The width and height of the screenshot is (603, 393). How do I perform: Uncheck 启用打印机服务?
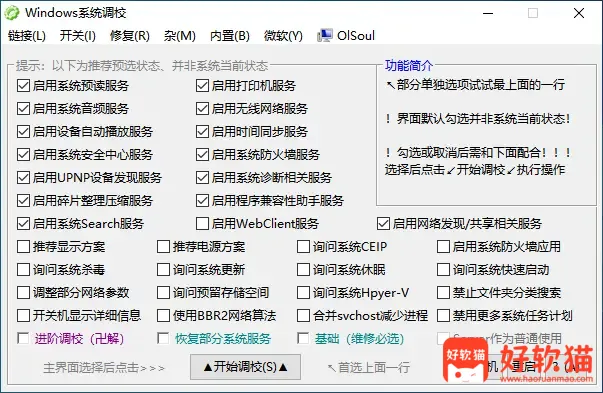(202, 85)
